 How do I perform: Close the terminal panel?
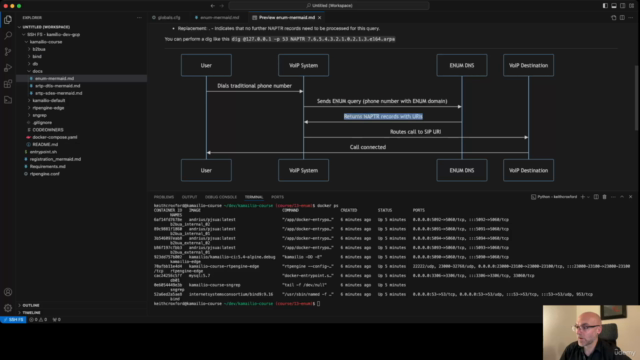click(x=631, y=197)
